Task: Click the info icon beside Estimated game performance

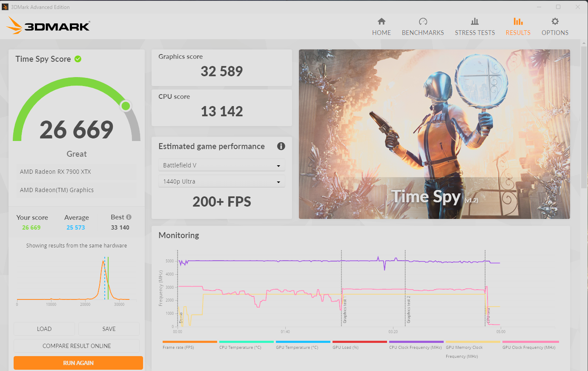Action: 281,146
